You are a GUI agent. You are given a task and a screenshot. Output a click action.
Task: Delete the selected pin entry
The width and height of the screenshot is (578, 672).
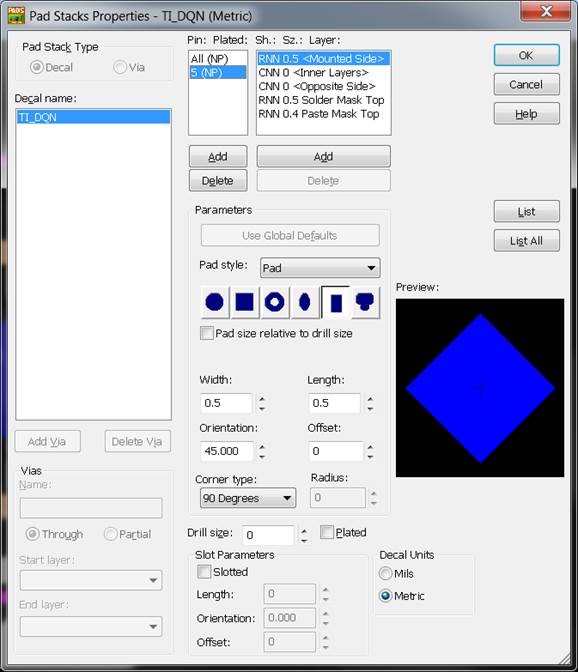pyautogui.click(x=218, y=181)
